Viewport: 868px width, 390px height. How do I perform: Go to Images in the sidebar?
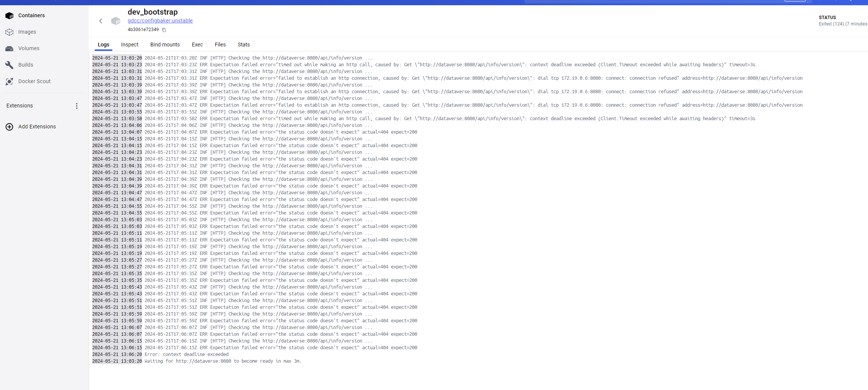27,32
